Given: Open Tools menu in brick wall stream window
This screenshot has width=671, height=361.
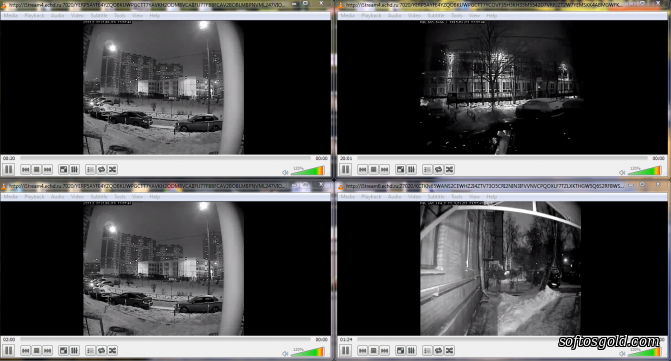Looking at the screenshot, I should [457, 197].
